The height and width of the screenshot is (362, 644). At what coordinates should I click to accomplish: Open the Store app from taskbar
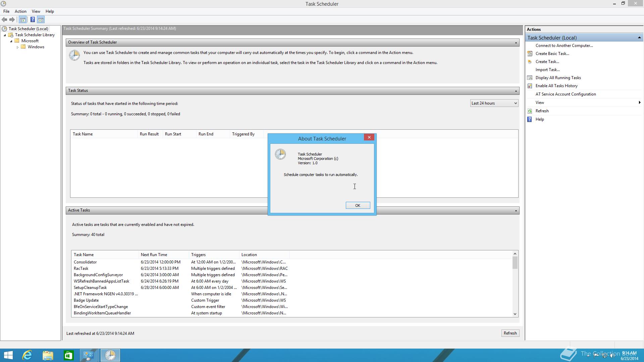coord(69,355)
